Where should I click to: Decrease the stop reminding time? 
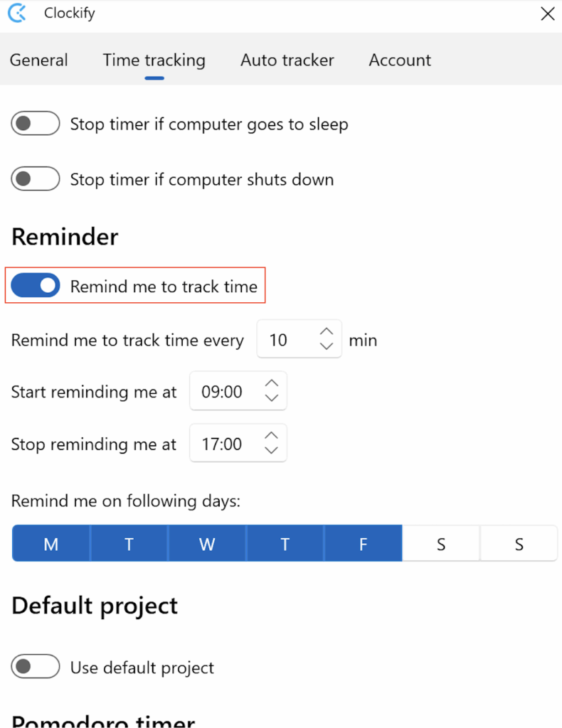(271, 451)
